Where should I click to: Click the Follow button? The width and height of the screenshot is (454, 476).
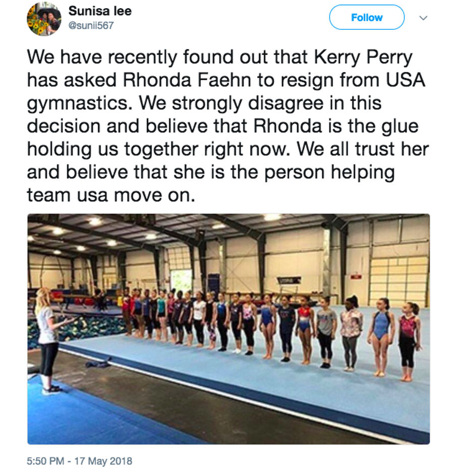pyautogui.click(x=366, y=17)
